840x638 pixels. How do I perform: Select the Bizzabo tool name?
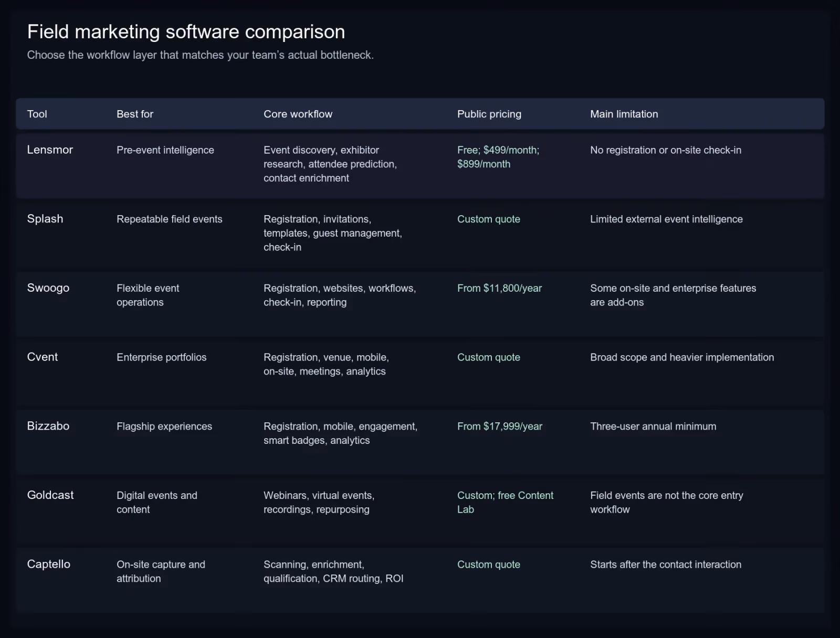(48, 426)
